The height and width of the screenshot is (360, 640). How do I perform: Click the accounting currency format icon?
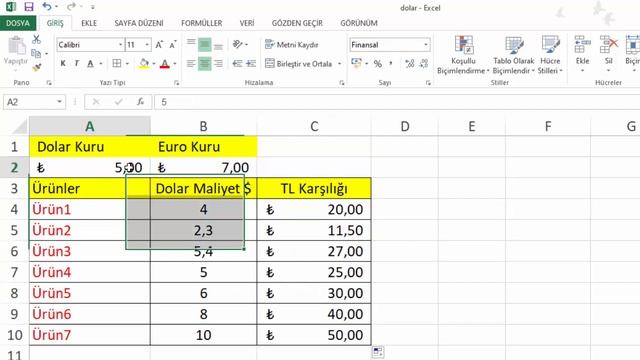356,64
